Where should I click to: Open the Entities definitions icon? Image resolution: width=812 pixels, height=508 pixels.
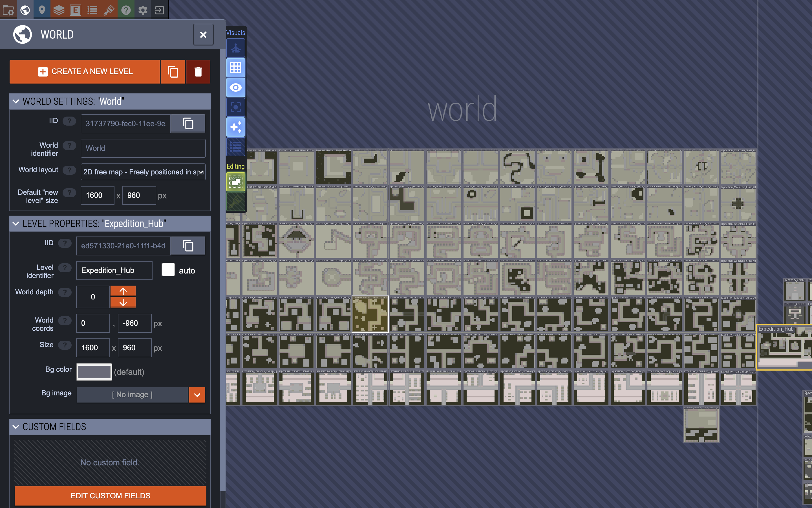[76, 10]
